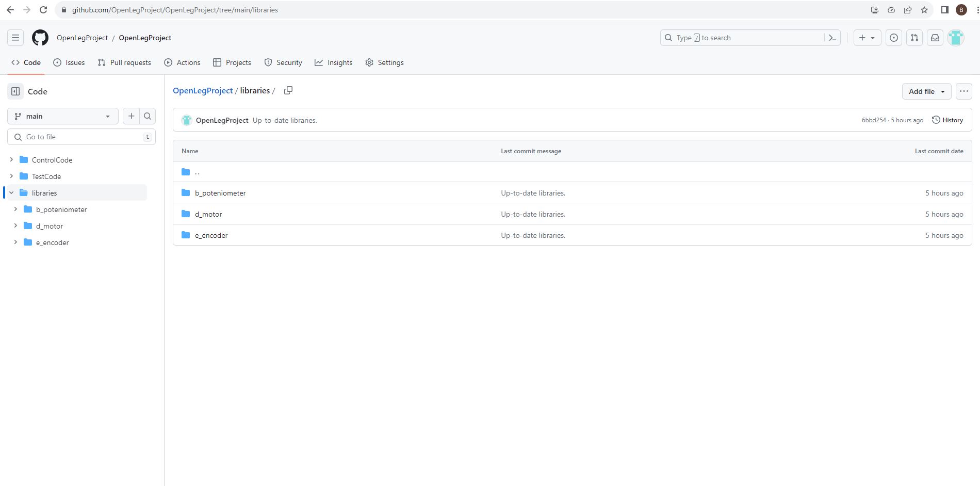980x486 pixels.
Task: Bookmark this page with star icon
Action: coord(924,10)
